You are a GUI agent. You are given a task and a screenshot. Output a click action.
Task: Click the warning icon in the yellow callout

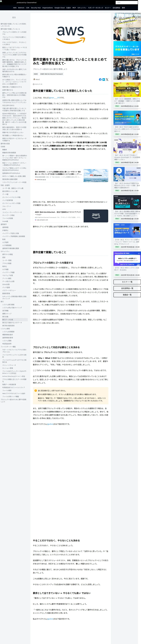point(36,390)
